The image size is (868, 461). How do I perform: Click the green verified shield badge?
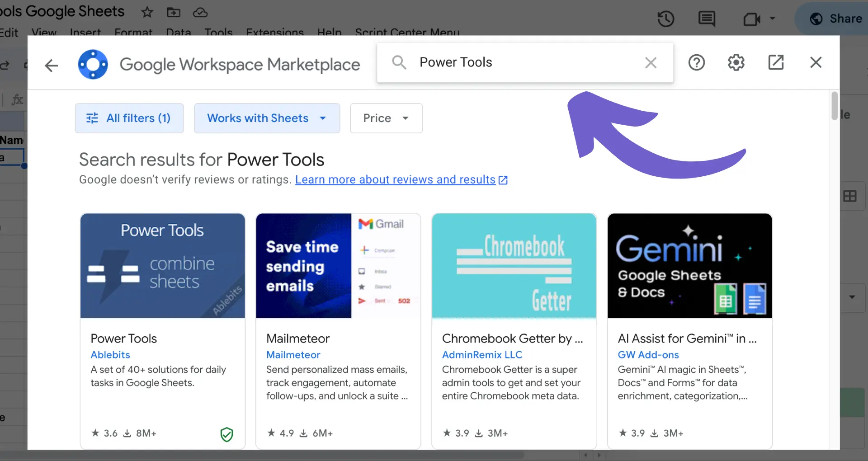(x=226, y=434)
